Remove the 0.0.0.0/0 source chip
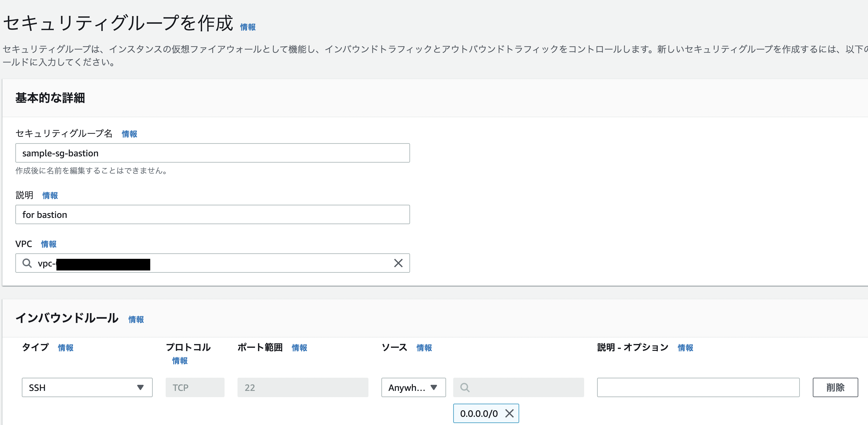This screenshot has height=425, width=868. click(x=509, y=413)
